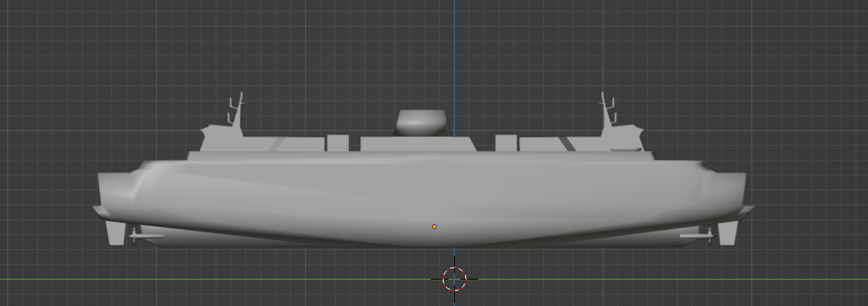Click the orange object origin dot

435,227
